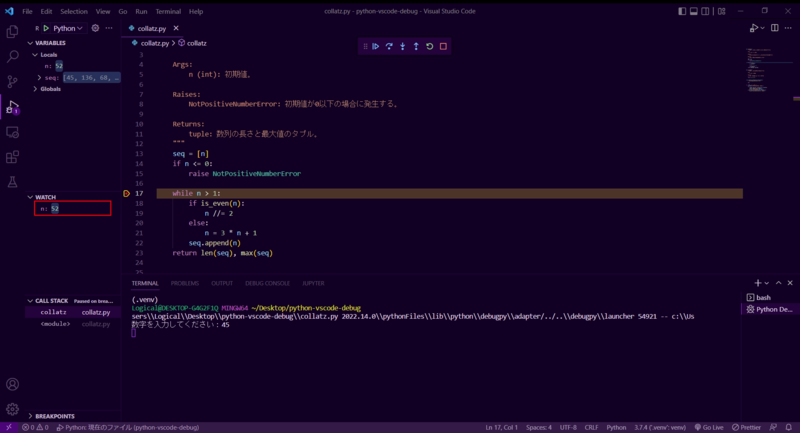
Task: Create a new terminal with plus icon
Action: pyautogui.click(x=758, y=283)
